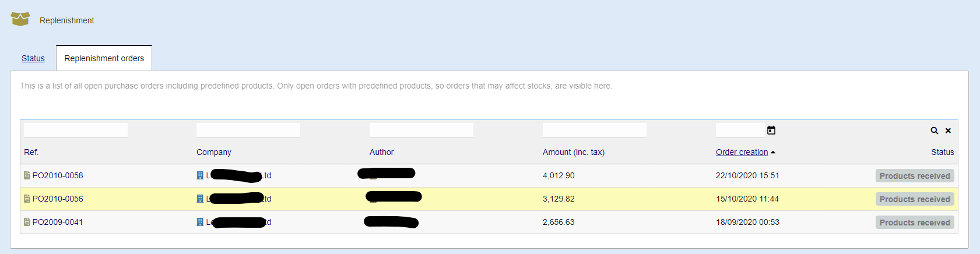Click company building icon in first row
The width and height of the screenshot is (980, 254).
pyautogui.click(x=200, y=175)
